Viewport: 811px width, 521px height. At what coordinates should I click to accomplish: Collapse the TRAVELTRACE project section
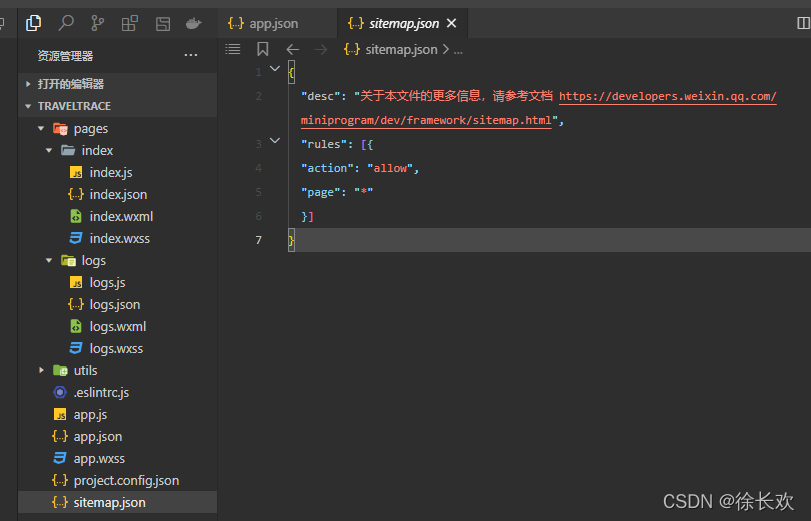(117, 106)
